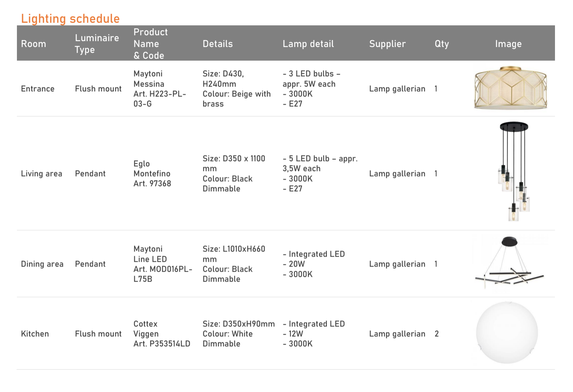Screen dimensions: 573x392
Task: Click the 'Size: D350xH90mm' details cell
Action: [x=239, y=334]
